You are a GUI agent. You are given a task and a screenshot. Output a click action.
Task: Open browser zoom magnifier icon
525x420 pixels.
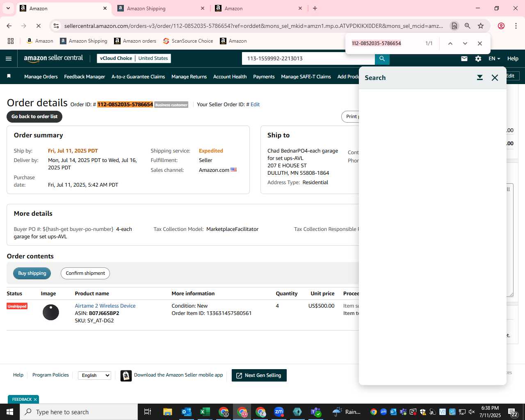pyautogui.click(x=467, y=26)
